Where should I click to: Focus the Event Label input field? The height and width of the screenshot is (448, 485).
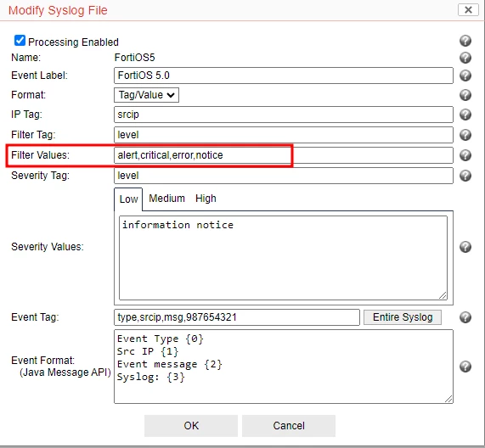point(284,76)
